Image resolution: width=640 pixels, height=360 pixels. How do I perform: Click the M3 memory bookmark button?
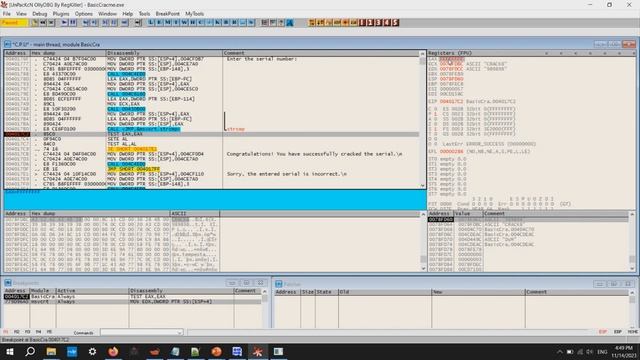pos(27,332)
